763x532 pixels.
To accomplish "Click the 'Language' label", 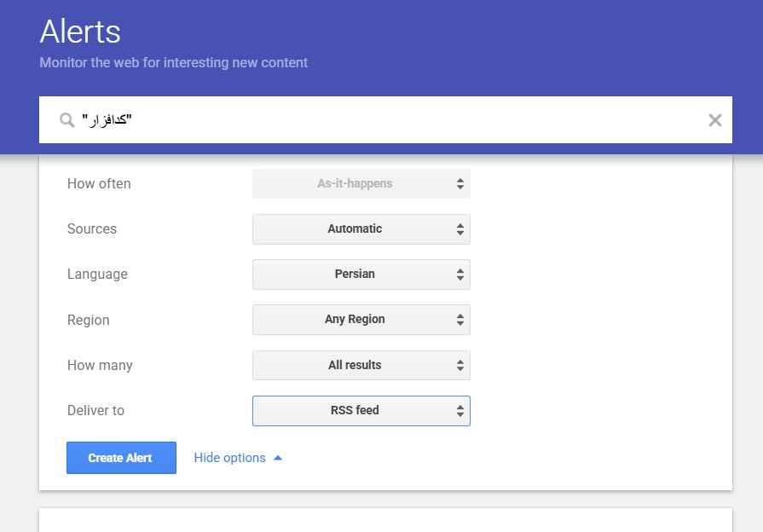I will pyautogui.click(x=97, y=274).
